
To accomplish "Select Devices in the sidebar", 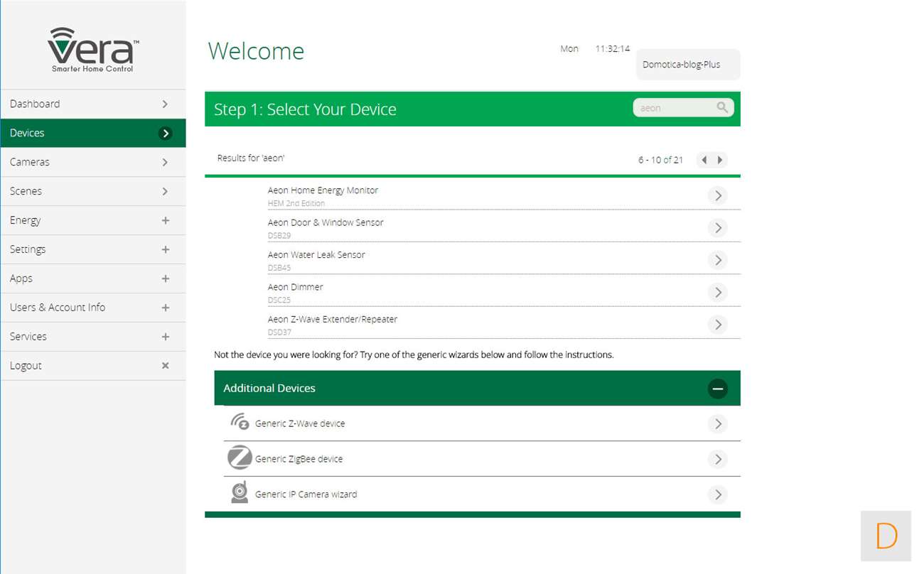I will pyautogui.click(x=93, y=133).
